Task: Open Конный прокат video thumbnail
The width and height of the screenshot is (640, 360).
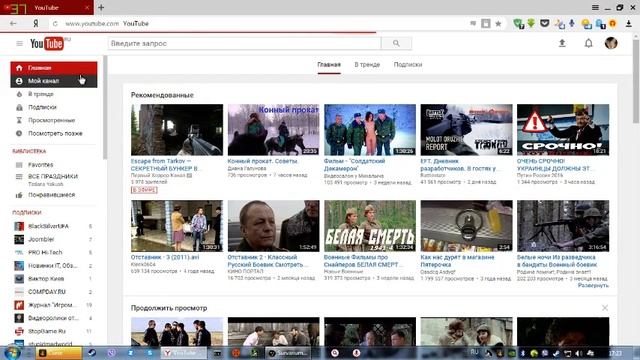Action: tap(273, 130)
